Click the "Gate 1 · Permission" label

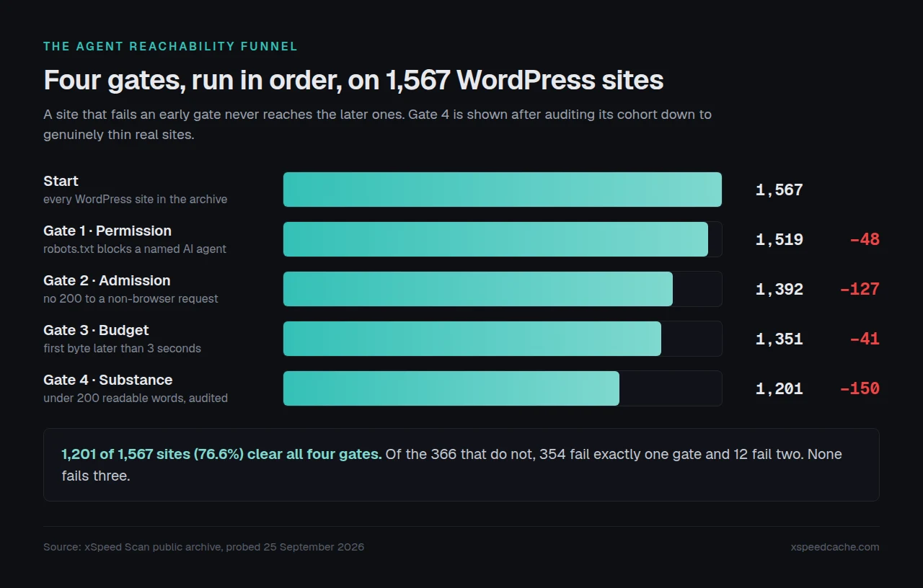pyautogui.click(x=107, y=231)
